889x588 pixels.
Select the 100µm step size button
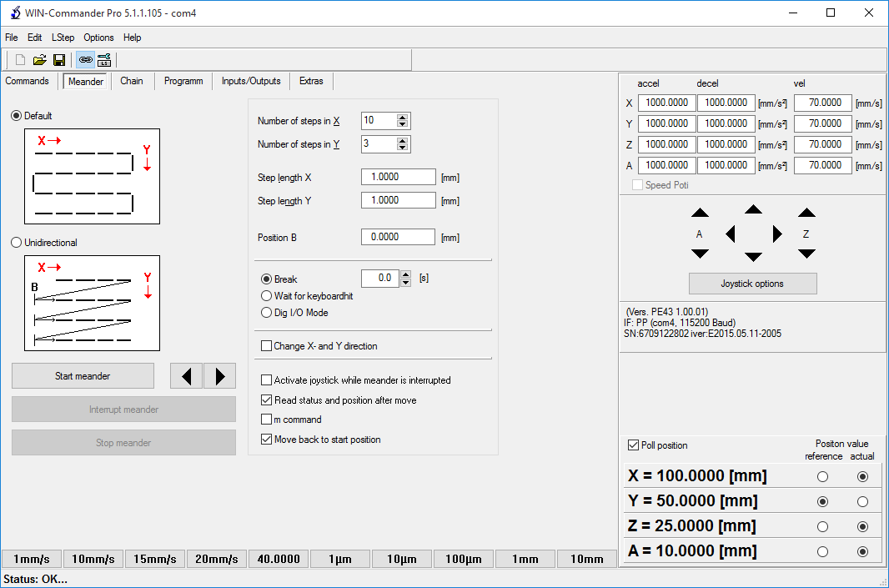pyautogui.click(x=464, y=559)
